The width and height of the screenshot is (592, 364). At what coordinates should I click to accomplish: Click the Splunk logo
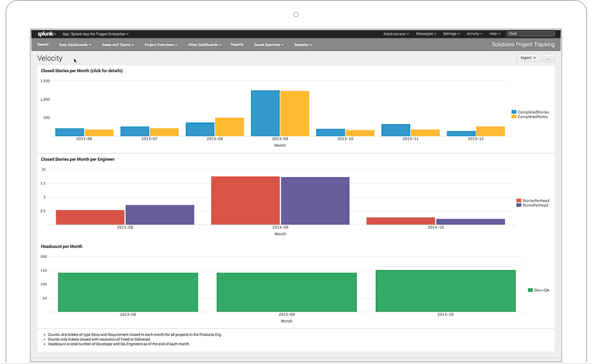(x=46, y=34)
